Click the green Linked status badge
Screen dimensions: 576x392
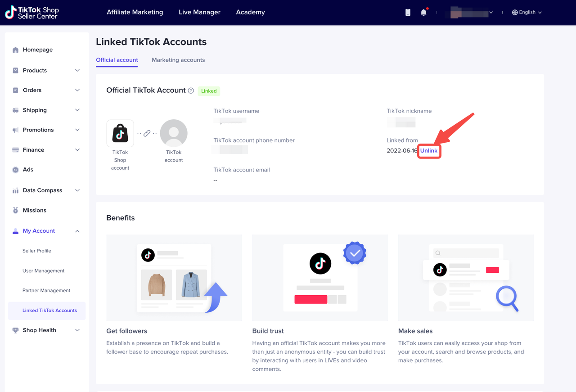(x=209, y=91)
